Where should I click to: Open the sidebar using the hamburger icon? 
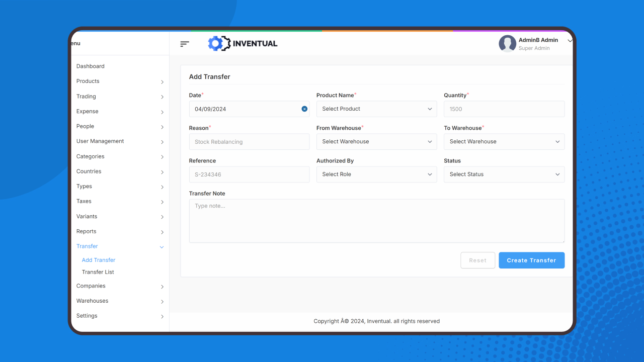point(184,44)
